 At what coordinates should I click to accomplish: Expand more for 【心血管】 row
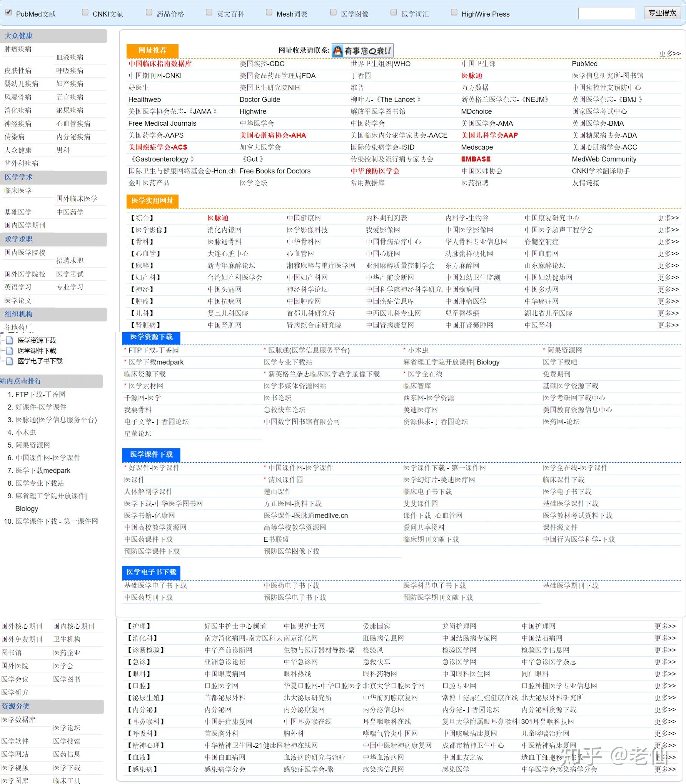(668, 254)
